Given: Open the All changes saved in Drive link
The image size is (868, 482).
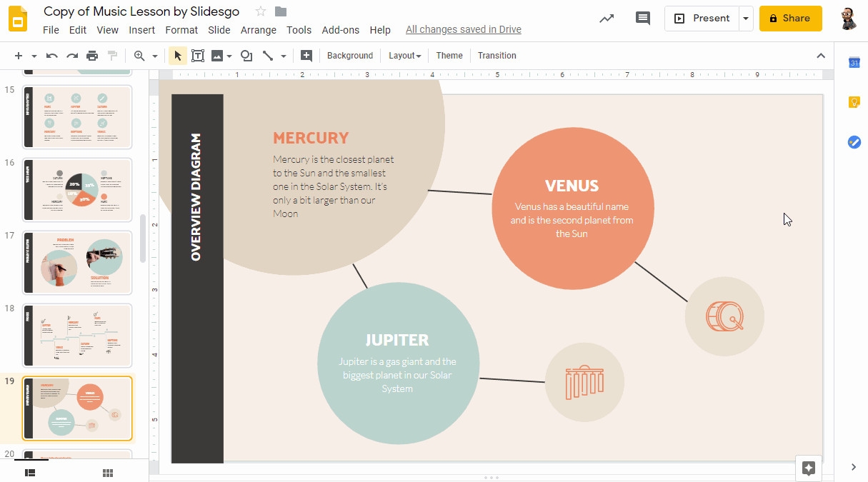Looking at the screenshot, I should coord(464,30).
